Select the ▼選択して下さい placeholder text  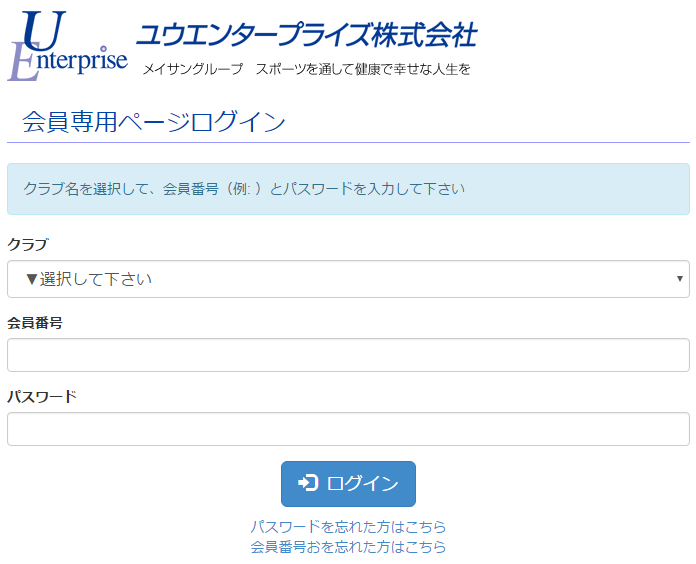pyautogui.click(x=89, y=279)
